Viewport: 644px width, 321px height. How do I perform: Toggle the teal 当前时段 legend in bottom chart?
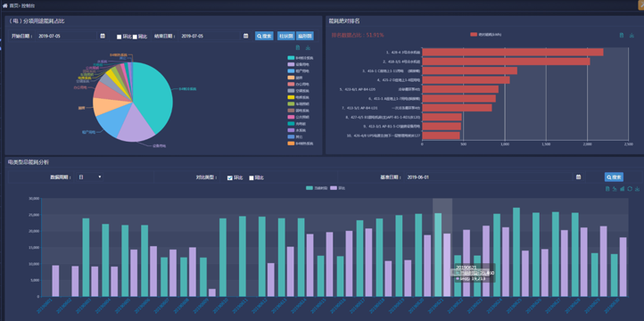click(x=317, y=188)
